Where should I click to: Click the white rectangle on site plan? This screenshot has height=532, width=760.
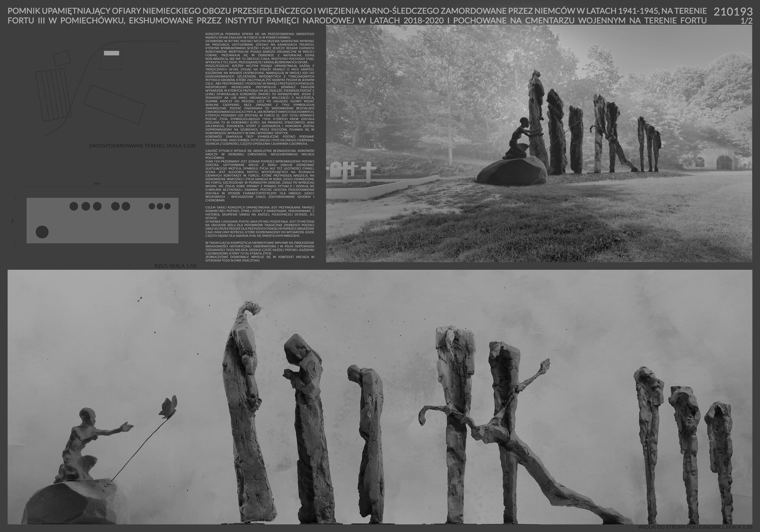(x=111, y=53)
